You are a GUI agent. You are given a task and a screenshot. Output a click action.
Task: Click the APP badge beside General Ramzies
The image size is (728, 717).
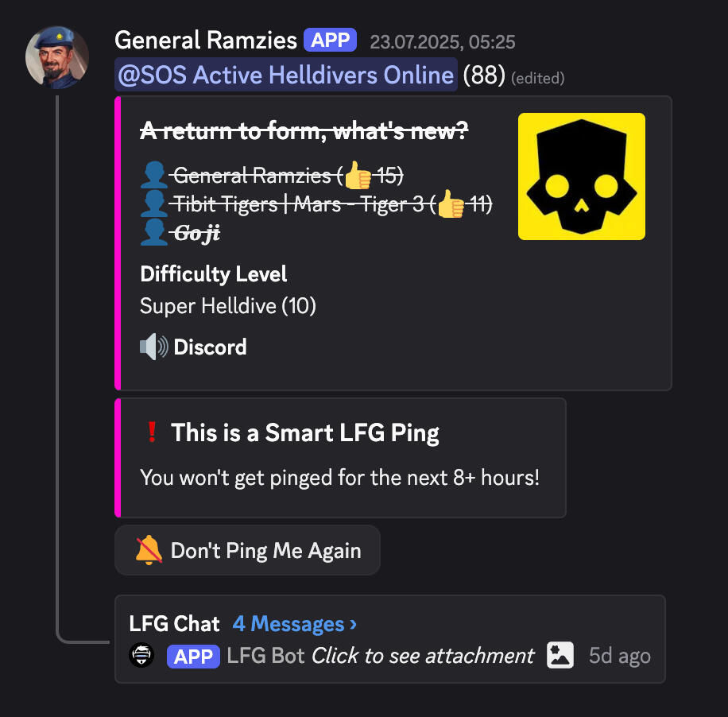pos(330,40)
